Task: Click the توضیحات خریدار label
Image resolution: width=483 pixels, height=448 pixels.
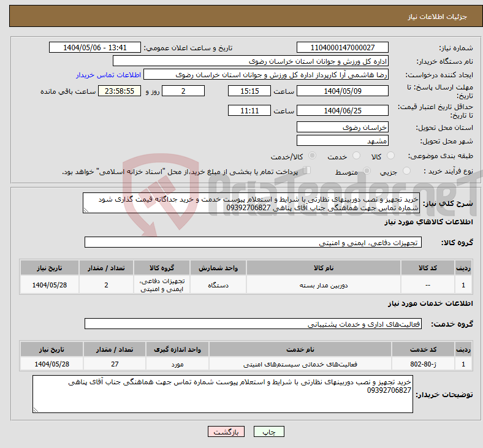Action: [444, 395]
